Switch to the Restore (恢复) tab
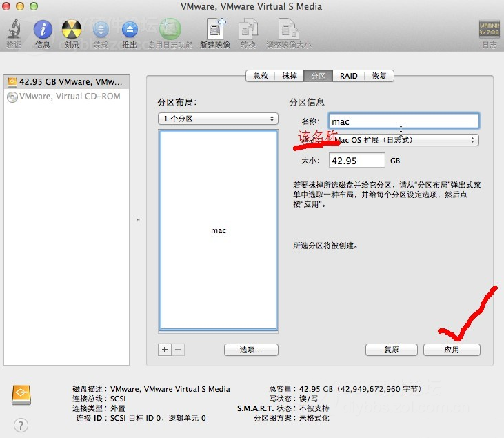This screenshot has height=438, width=504. point(379,76)
